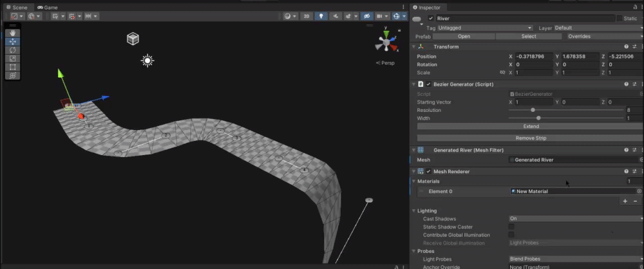Disable the Bezier Generator script checkbox

click(428, 84)
